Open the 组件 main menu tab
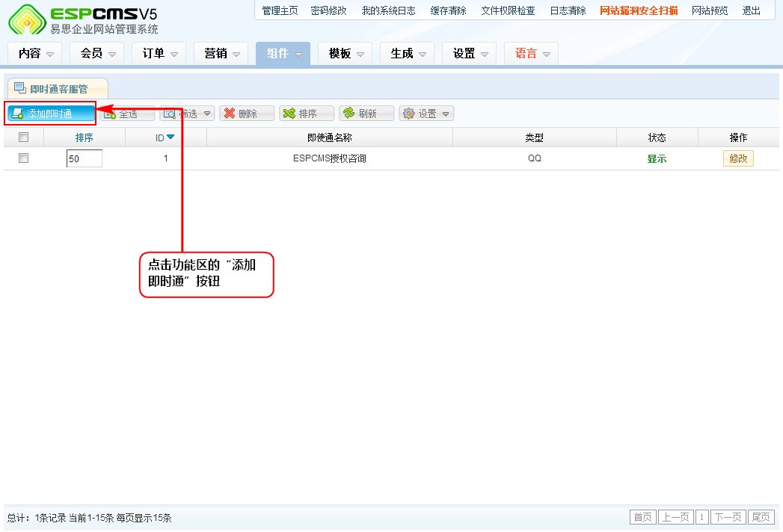Viewport: 783px width, 532px height. click(283, 54)
